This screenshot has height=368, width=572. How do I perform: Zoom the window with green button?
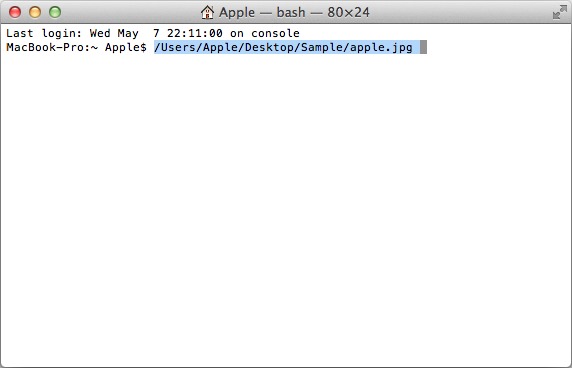coord(55,12)
